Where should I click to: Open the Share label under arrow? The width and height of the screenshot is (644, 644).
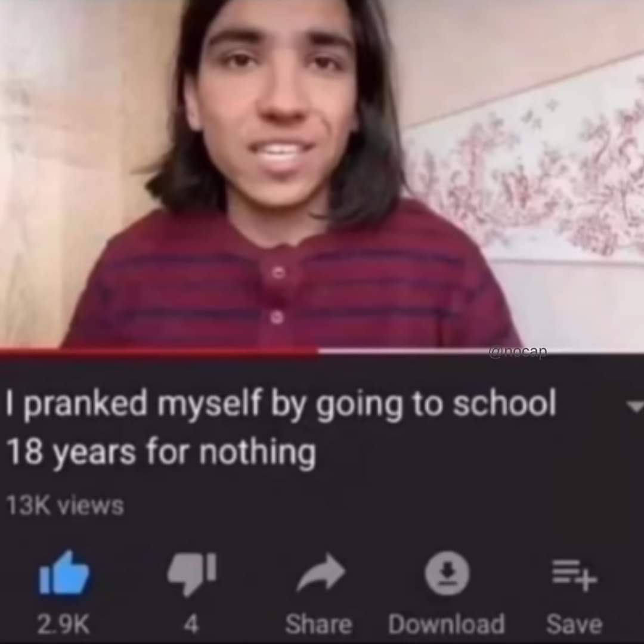click(318, 624)
